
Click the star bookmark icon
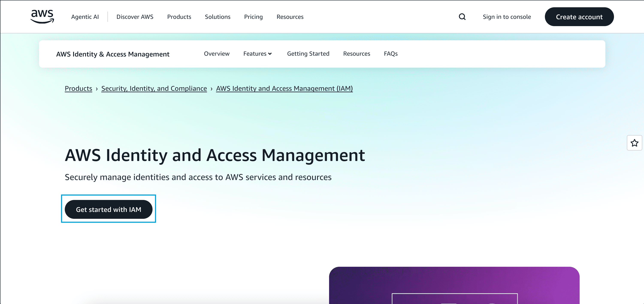point(634,143)
